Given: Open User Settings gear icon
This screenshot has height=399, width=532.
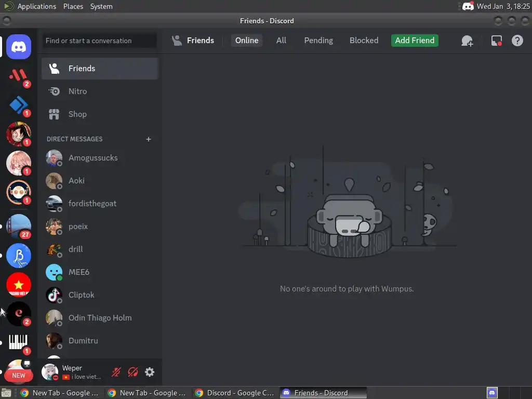Looking at the screenshot, I should click(149, 372).
